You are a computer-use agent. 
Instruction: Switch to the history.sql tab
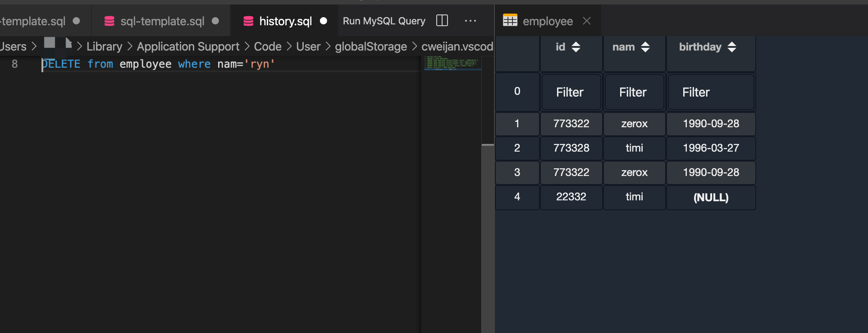pos(285,21)
